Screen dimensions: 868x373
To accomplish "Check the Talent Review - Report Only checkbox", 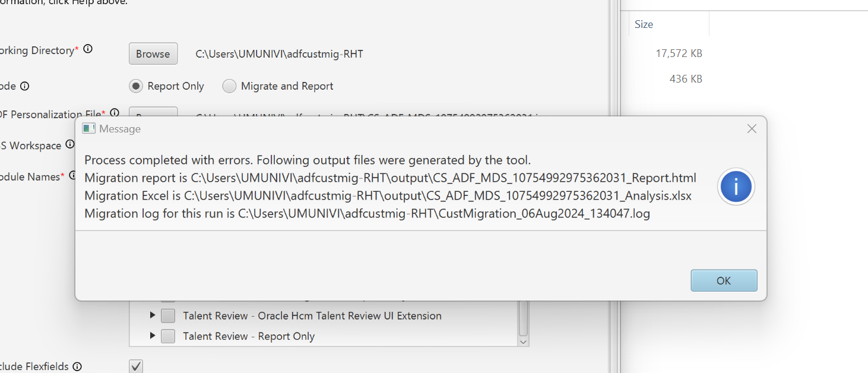I will (x=167, y=336).
